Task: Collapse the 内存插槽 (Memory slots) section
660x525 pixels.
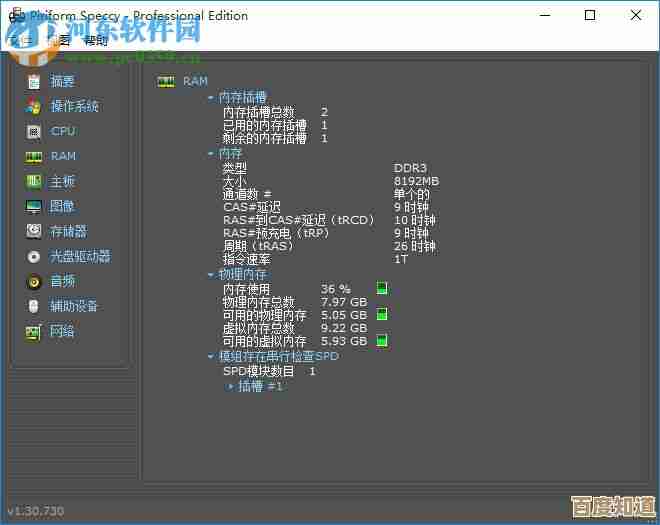Action: 211,98
